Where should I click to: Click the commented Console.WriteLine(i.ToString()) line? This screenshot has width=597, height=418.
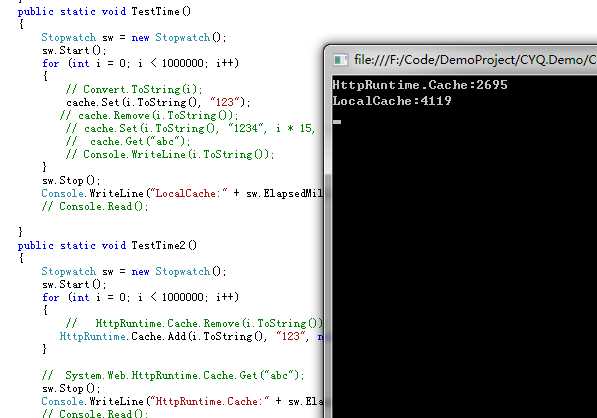[170, 154]
